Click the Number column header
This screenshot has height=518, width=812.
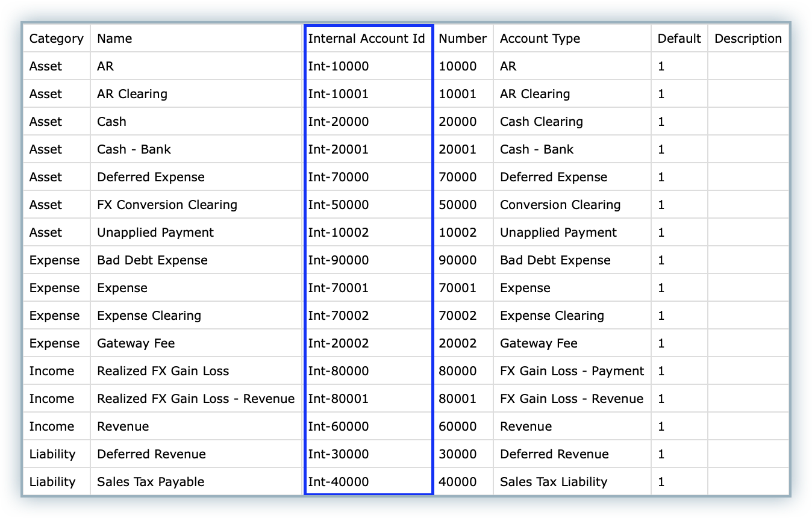click(462, 39)
